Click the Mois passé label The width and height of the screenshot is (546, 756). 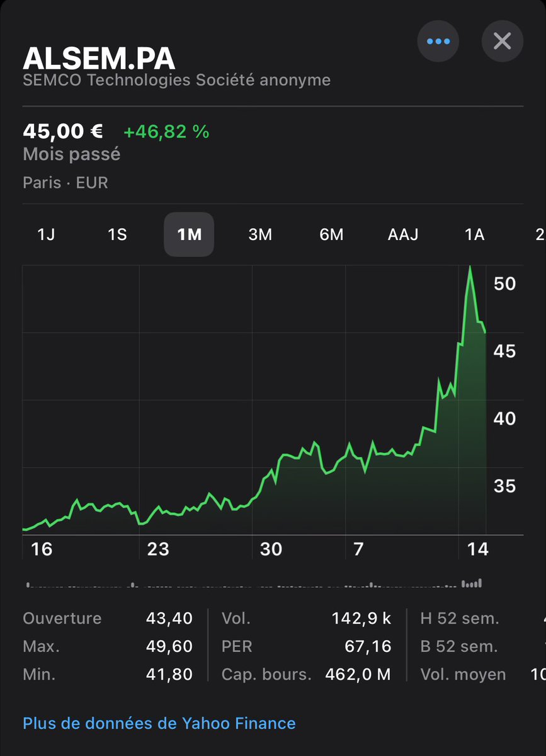point(71,154)
